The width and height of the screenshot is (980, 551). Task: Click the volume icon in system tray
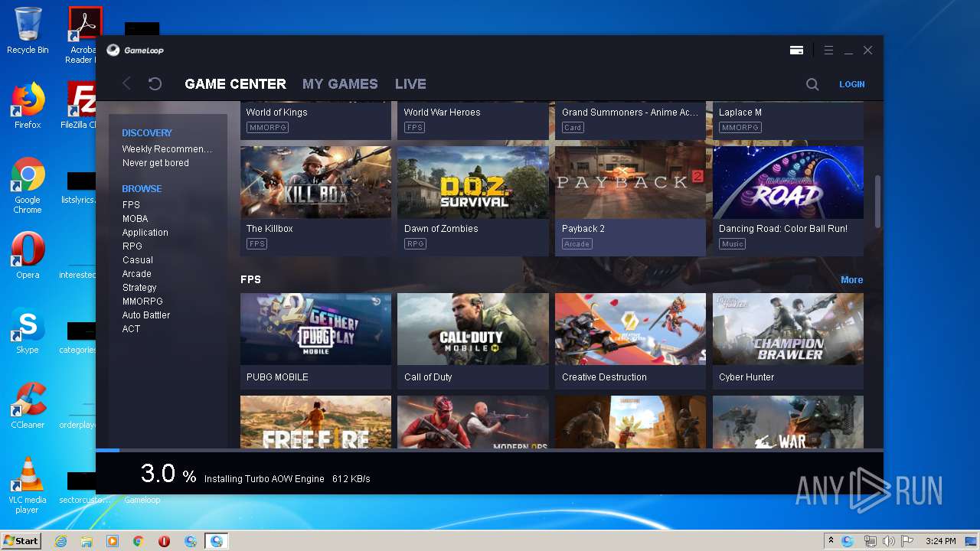888,541
